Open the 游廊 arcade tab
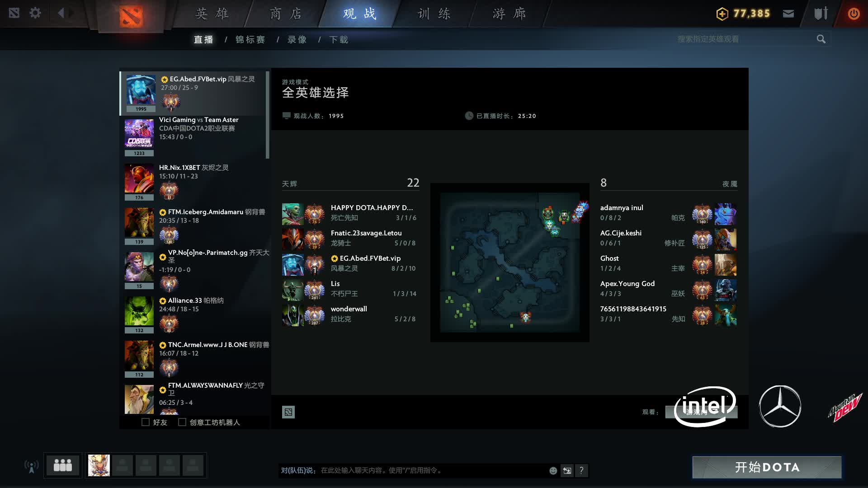This screenshot has width=868, height=488. pos(509,14)
